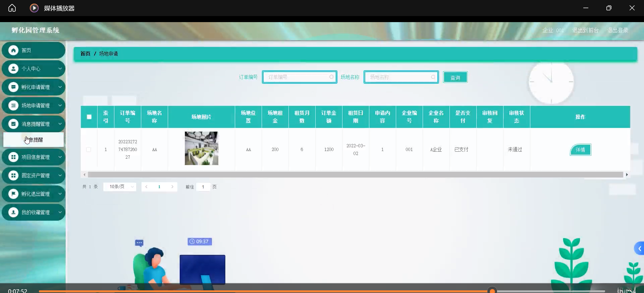
Task: Click the 查询 search button
Action: click(455, 77)
